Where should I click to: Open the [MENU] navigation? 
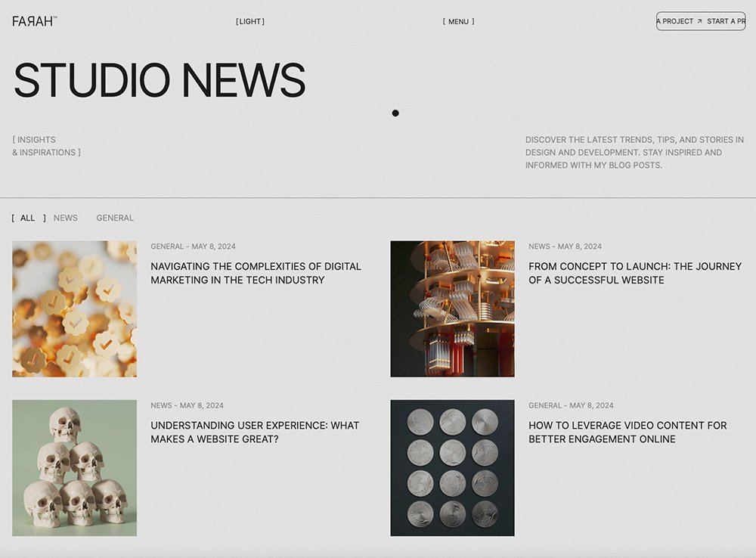click(458, 22)
